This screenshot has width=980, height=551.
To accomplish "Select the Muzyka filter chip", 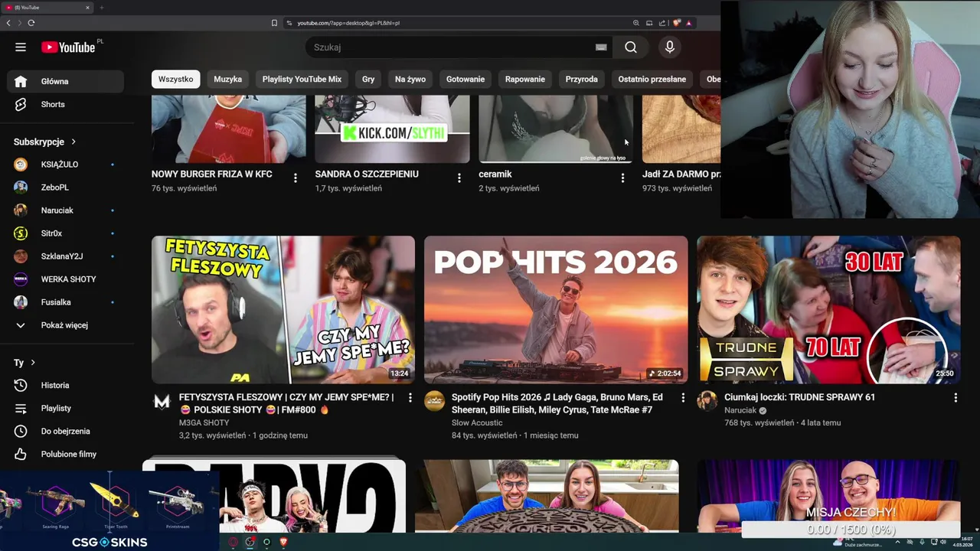I will click(227, 79).
